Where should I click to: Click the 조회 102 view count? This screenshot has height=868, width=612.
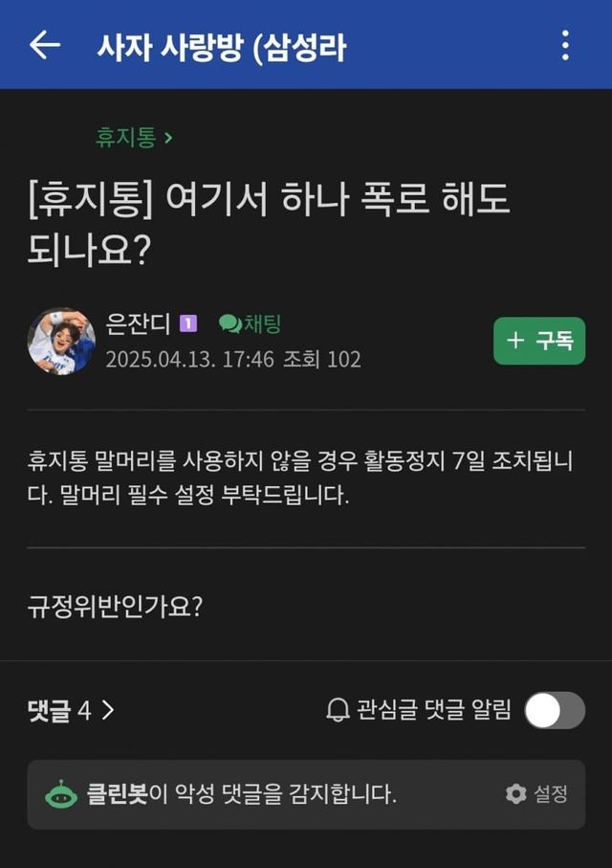(x=321, y=359)
